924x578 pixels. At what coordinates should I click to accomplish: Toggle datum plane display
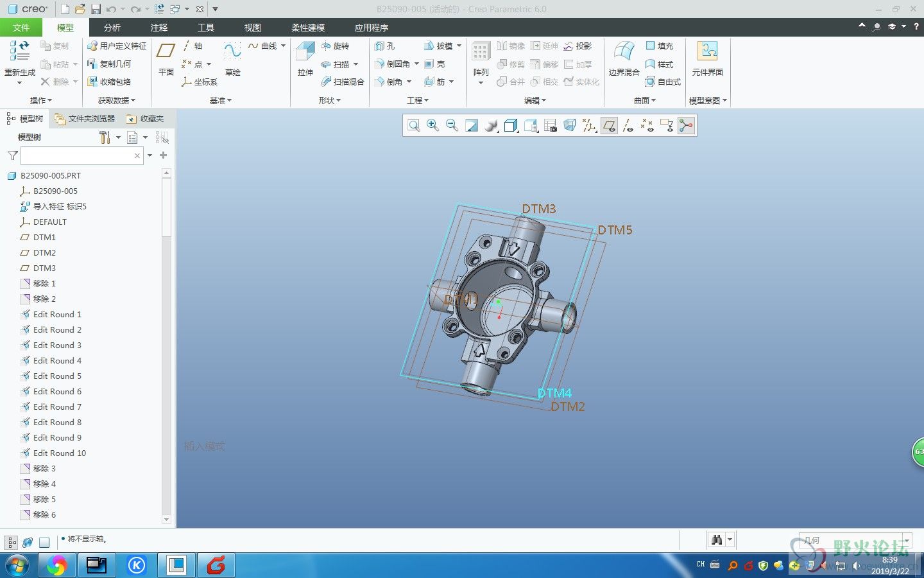[x=609, y=126]
